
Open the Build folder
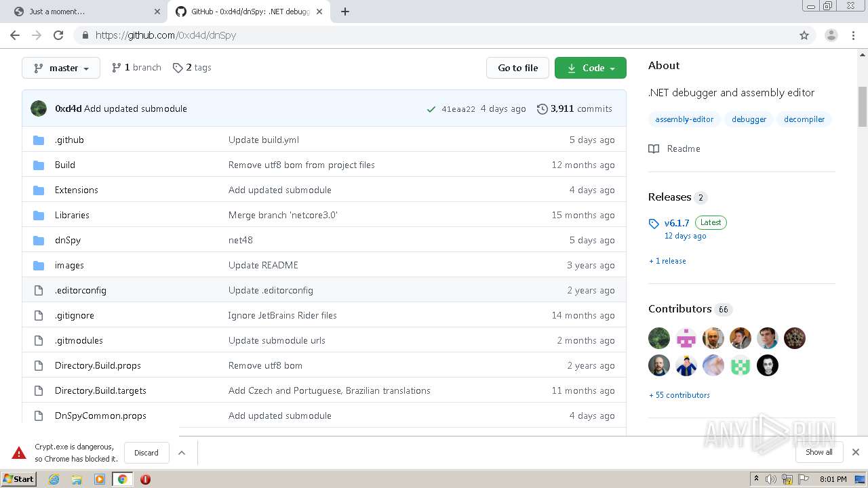(65, 165)
